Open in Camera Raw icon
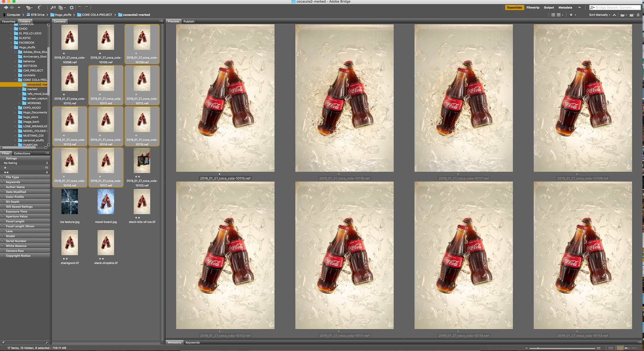This screenshot has height=351, width=644. (71, 7)
